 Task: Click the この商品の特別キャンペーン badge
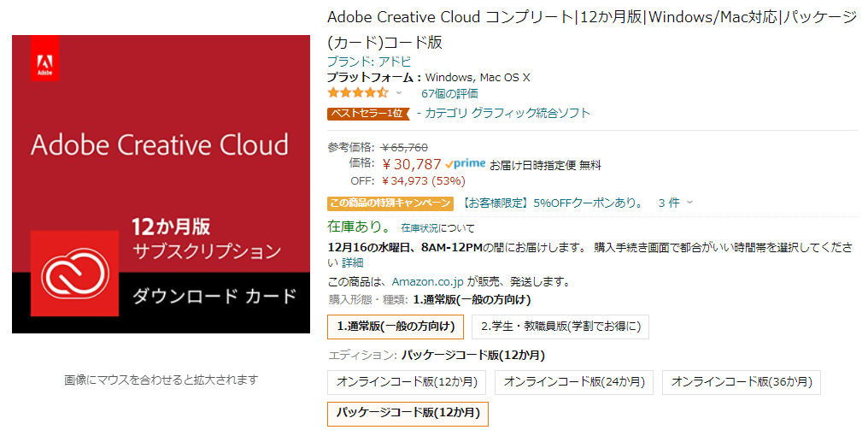point(390,203)
